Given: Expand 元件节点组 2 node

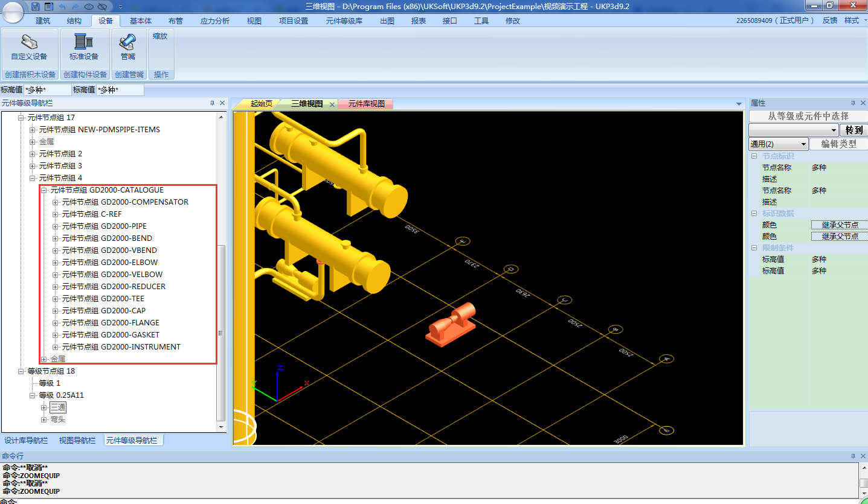Looking at the screenshot, I should (x=33, y=154).
